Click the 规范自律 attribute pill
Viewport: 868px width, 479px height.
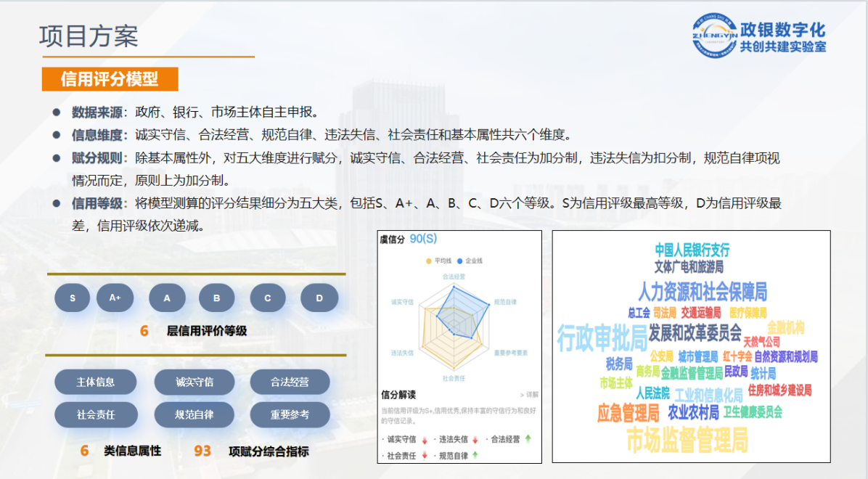click(x=195, y=414)
